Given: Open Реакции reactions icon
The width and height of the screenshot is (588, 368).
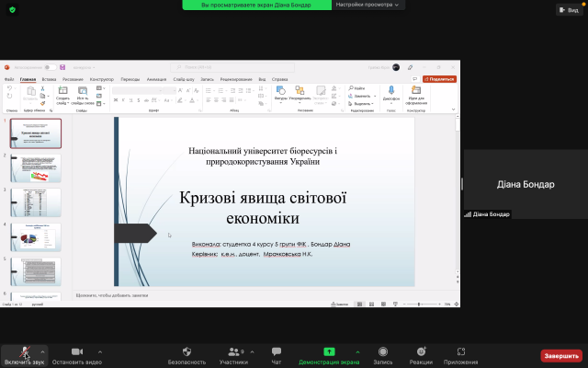Looking at the screenshot, I should 421,351.
